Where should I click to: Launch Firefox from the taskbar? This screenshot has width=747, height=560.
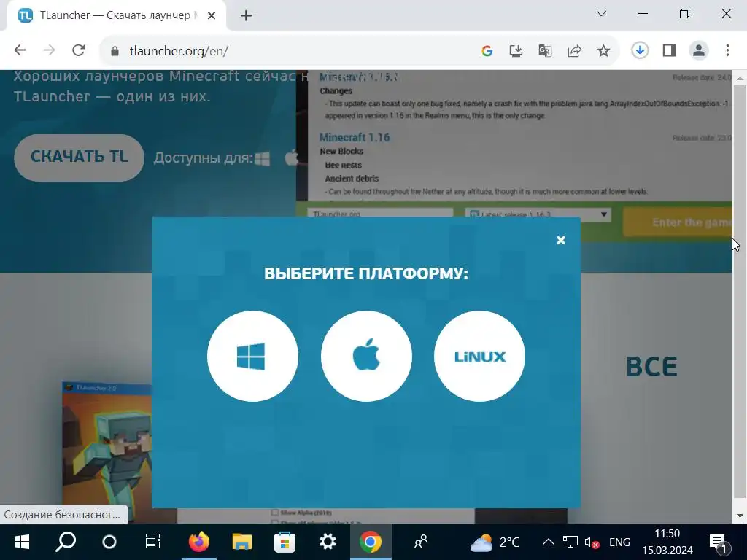coord(198,542)
